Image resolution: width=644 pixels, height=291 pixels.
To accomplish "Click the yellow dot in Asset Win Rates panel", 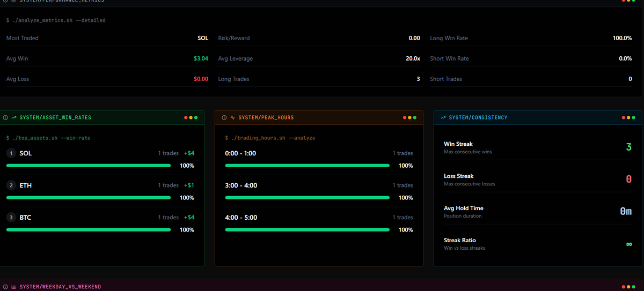I will point(191,117).
